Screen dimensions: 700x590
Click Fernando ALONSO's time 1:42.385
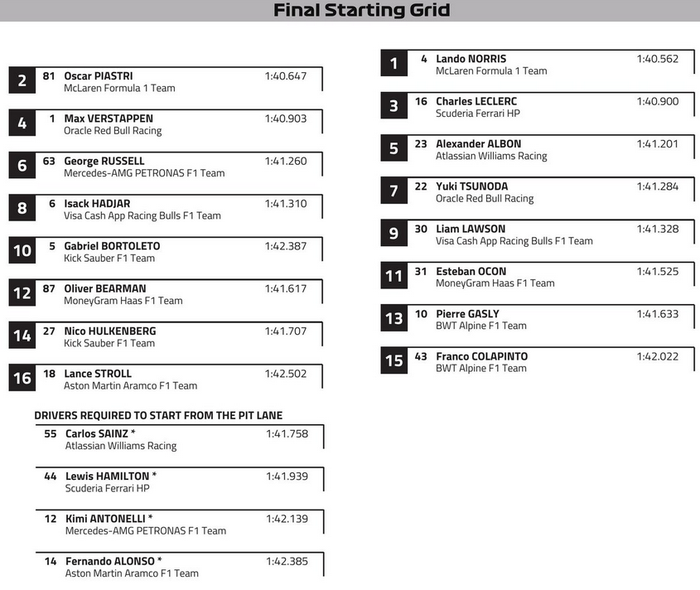287,561
